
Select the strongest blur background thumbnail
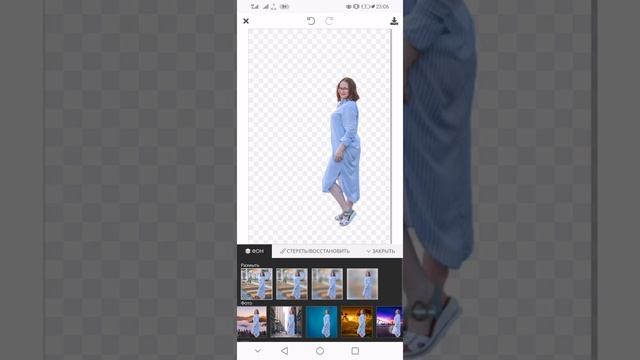pos(362,284)
